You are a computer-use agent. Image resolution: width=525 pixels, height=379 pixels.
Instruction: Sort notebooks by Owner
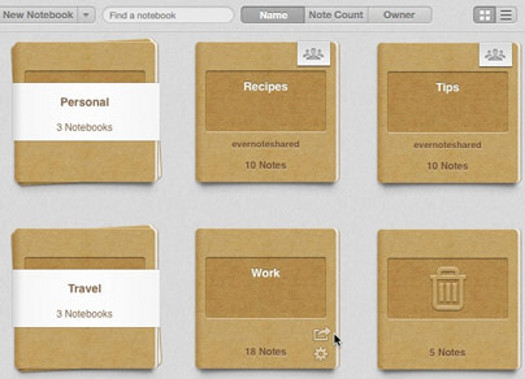(400, 15)
